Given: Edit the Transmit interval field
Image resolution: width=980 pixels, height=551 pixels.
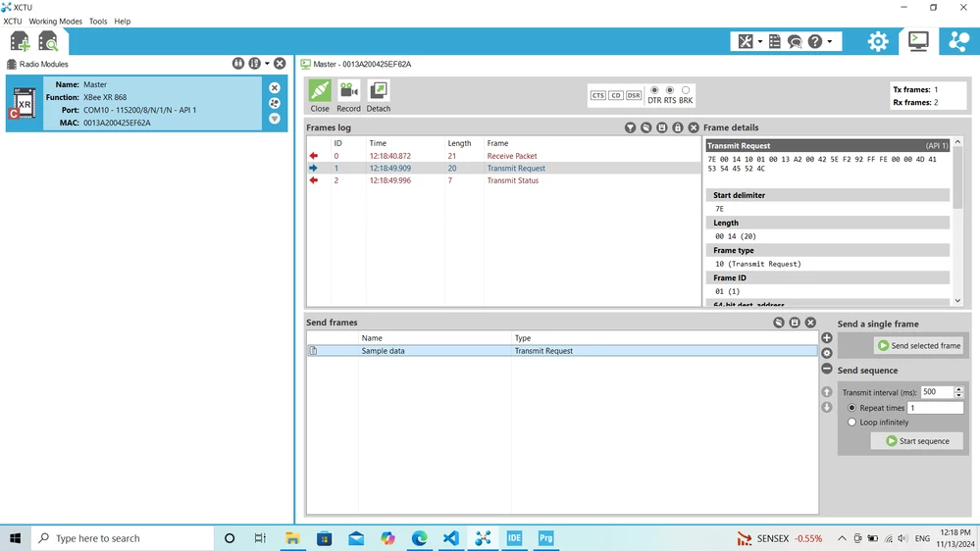Looking at the screenshot, I should pos(937,392).
